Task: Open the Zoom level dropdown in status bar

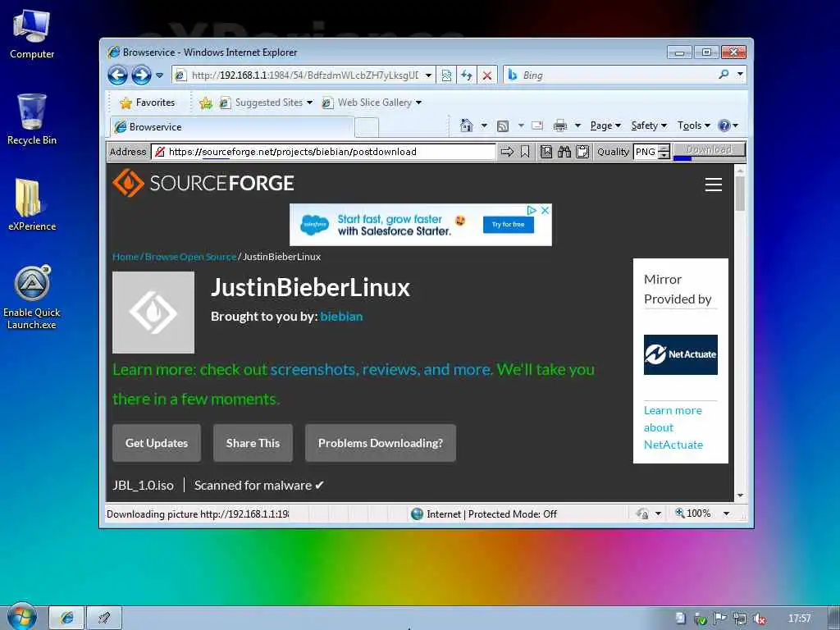Action: coord(726,514)
